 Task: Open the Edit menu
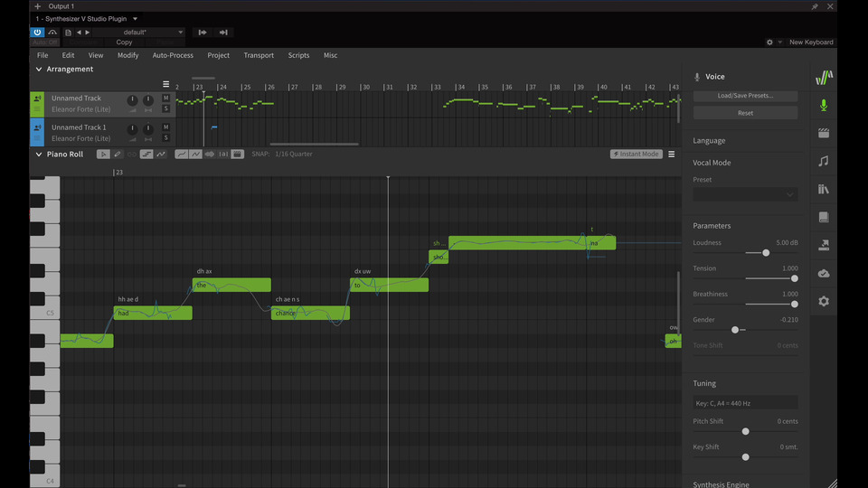(x=68, y=55)
